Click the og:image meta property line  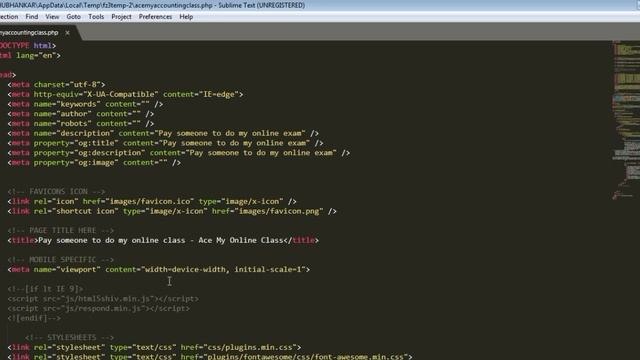point(94,163)
